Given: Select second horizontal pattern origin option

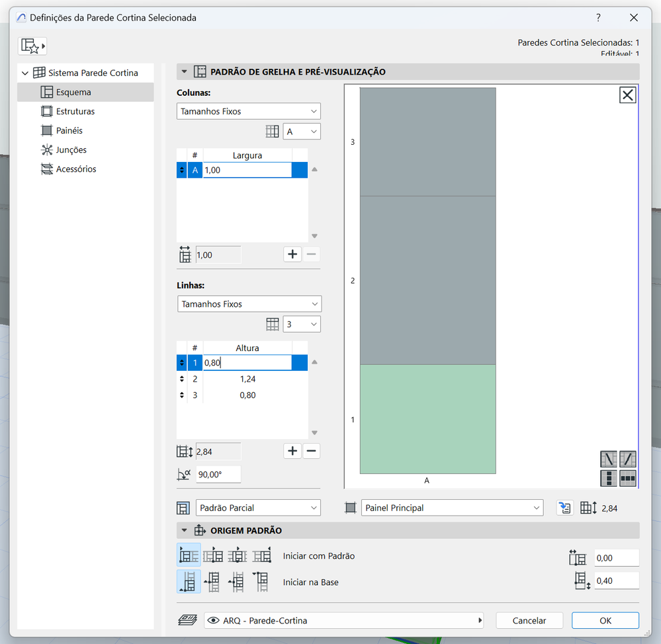Looking at the screenshot, I should point(213,556).
